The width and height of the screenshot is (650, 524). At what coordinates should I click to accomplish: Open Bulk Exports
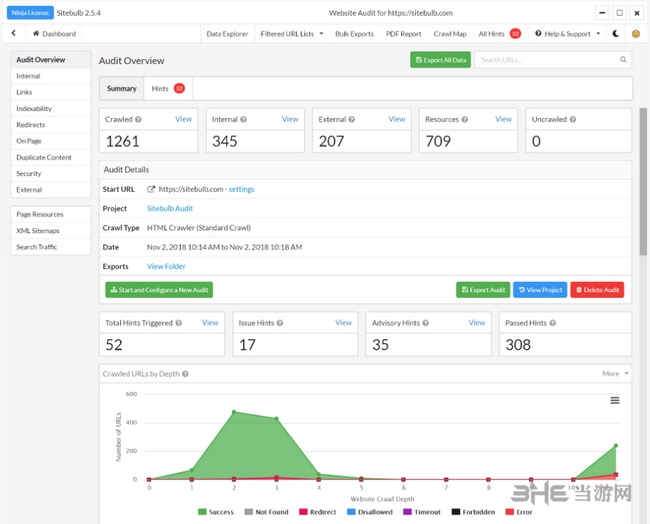[x=354, y=34]
